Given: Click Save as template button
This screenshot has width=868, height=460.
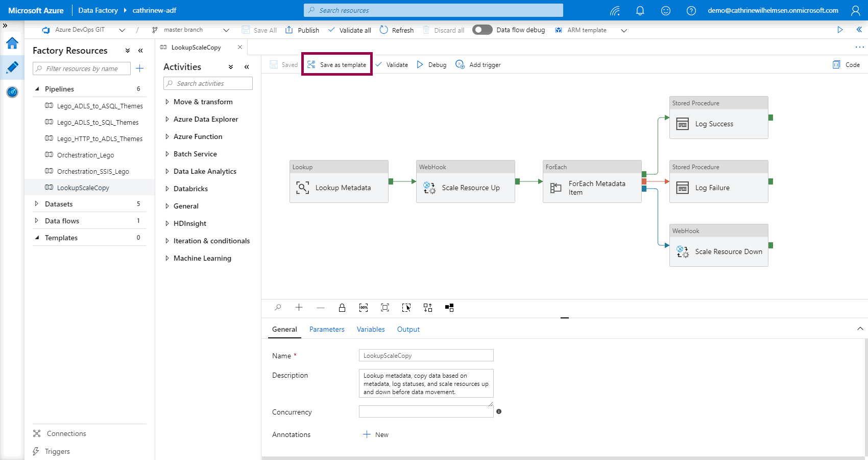Looking at the screenshot, I should tap(337, 65).
